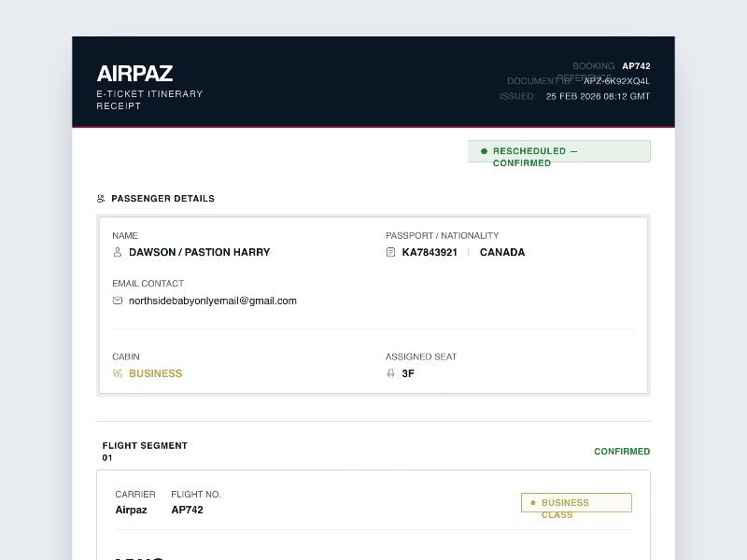Image resolution: width=747 pixels, height=560 pixels.
Task: Click the CANADA nationality text
Action: point(502,252)
